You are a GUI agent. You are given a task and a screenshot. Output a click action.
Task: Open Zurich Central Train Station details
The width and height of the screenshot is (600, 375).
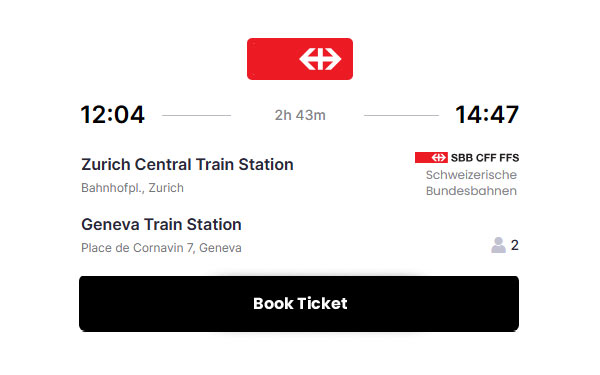click(x=187, y=165)
